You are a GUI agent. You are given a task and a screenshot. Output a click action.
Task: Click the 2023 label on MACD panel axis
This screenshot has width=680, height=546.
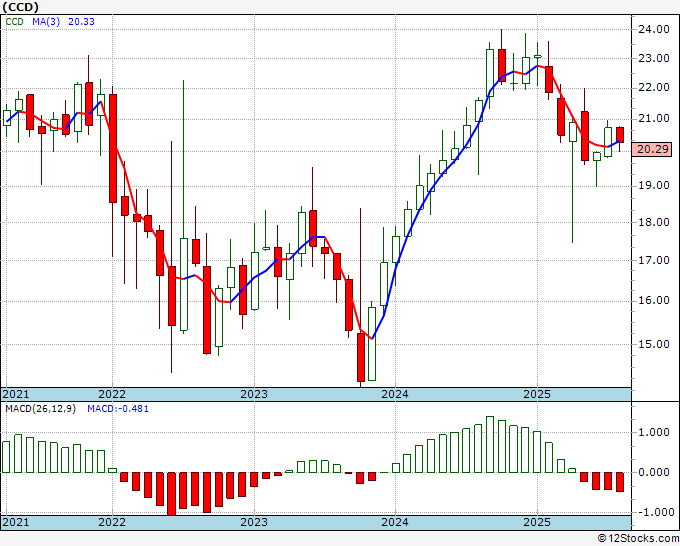(x=254, y=522)
